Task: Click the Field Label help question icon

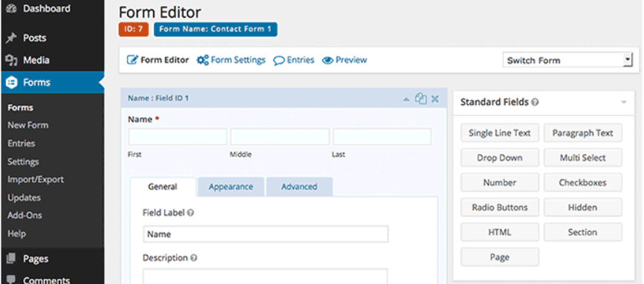Action: (191, 213)
